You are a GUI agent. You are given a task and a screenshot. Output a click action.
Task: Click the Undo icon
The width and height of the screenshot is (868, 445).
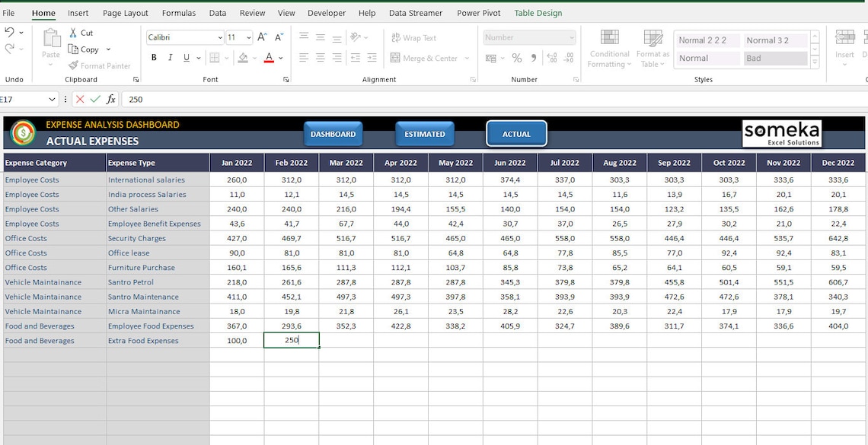(x=11, y=33)
